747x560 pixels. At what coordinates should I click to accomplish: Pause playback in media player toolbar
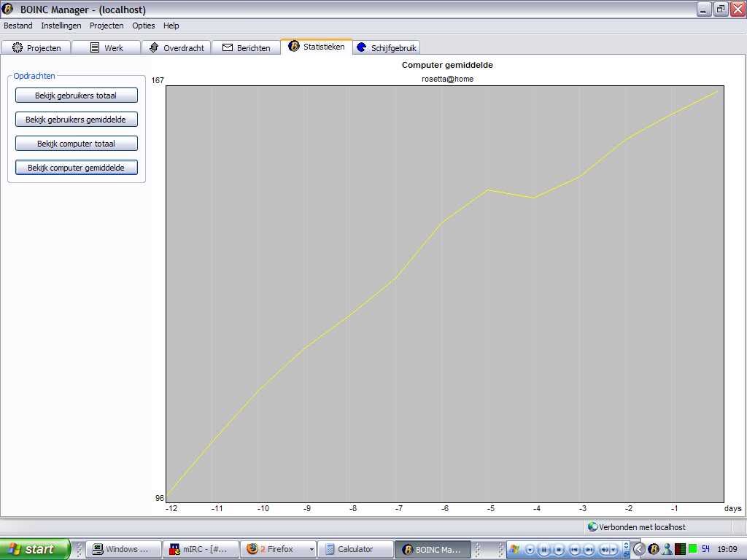(x=544, y=550)
